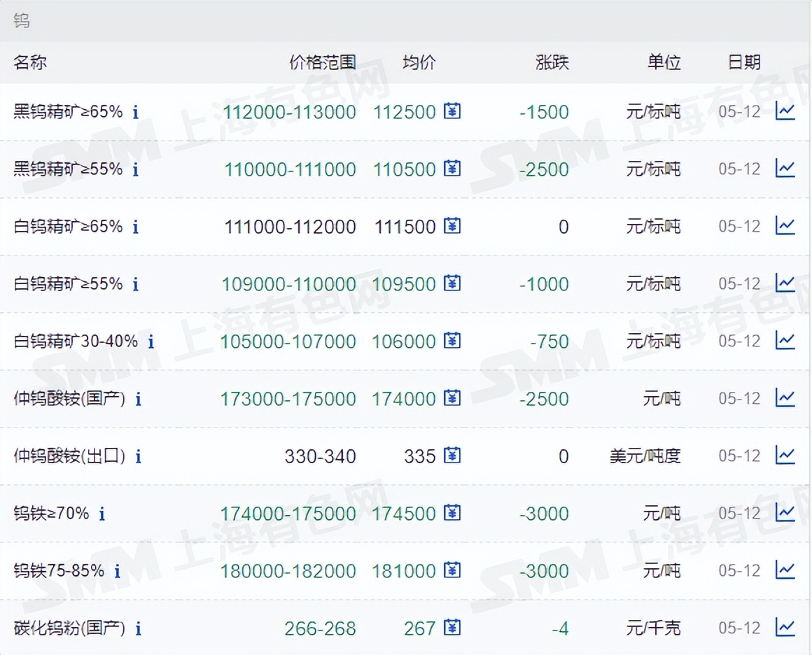Image resolution: width=812 pixels, height=655 pixels.
Task: Click the -750 change value
Action: pyautogui.click(x=549, y=342)
